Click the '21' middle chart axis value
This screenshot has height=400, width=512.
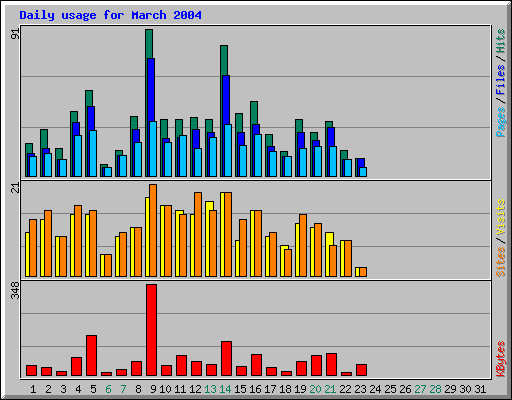pos(15,188)
